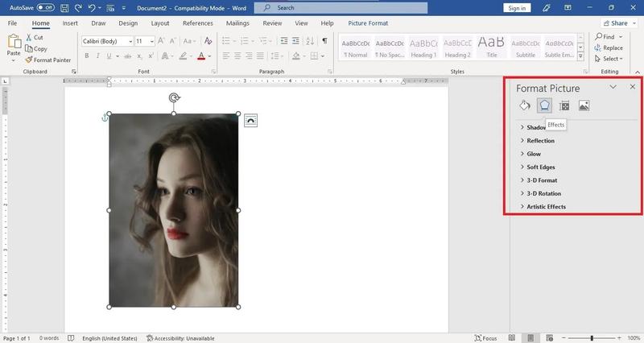Click the Bullets list icon

pyautogui.click(x=226, y=41)
